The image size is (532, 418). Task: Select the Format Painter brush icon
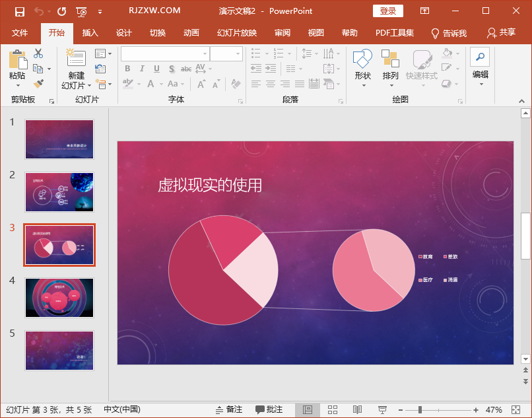38,83
